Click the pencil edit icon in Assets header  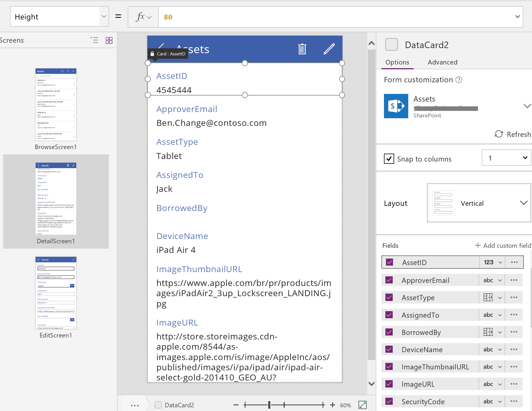(x=329, y=49)
